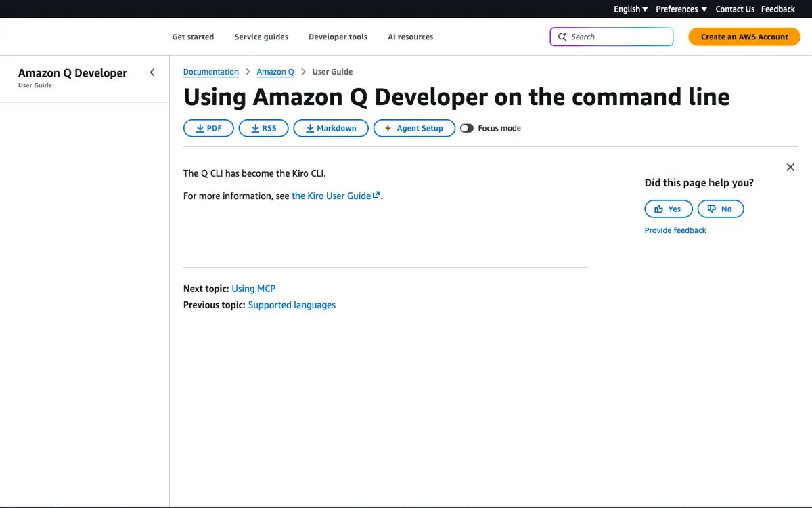
Task: Open the English language dropdown
Action: pyautogui.click(x=631, y=9)
